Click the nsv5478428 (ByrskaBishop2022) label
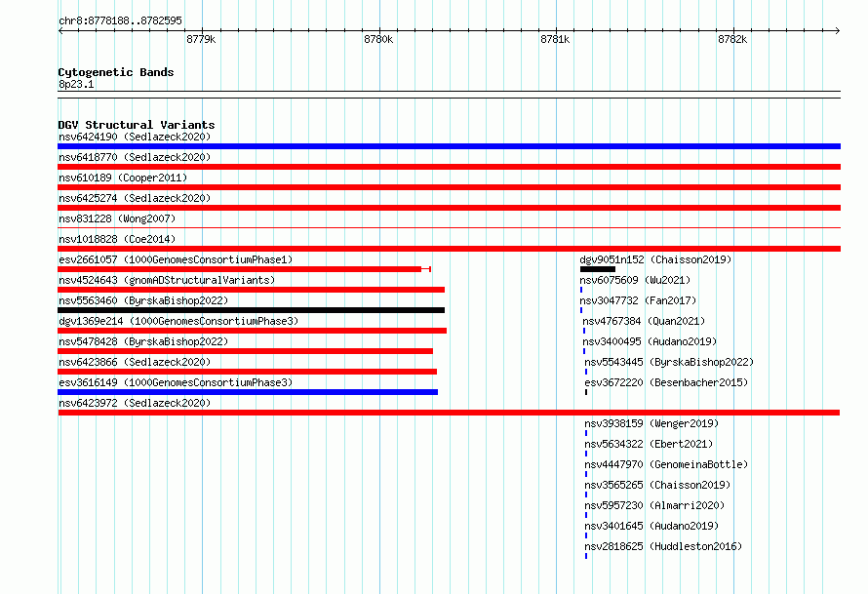 click(143, 341)
